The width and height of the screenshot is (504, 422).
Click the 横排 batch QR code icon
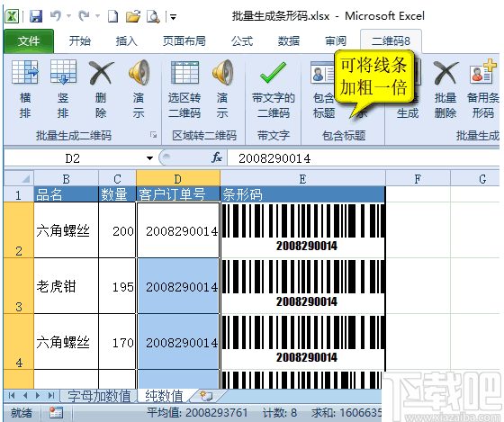point(25,72)
